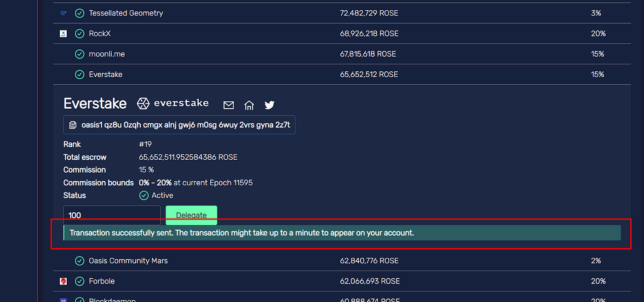This screenshot has width=644, height=302.
Task: Click the Delegate button
Action: [x=191, y=215]
